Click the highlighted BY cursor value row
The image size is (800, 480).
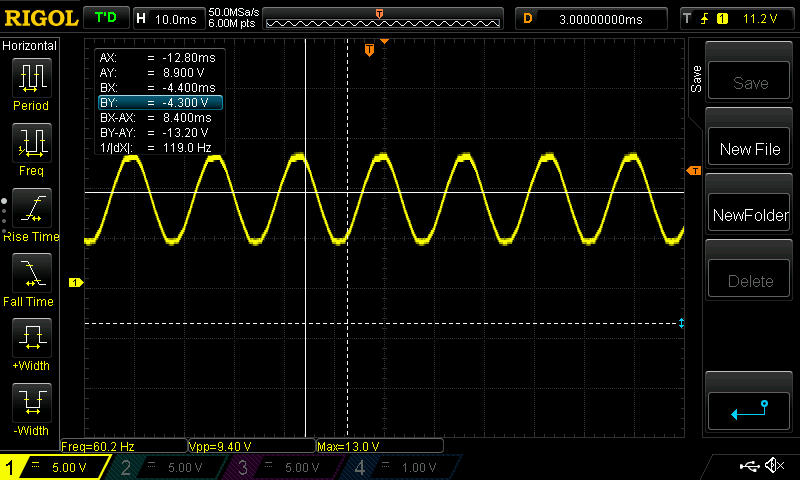(160, 103)
